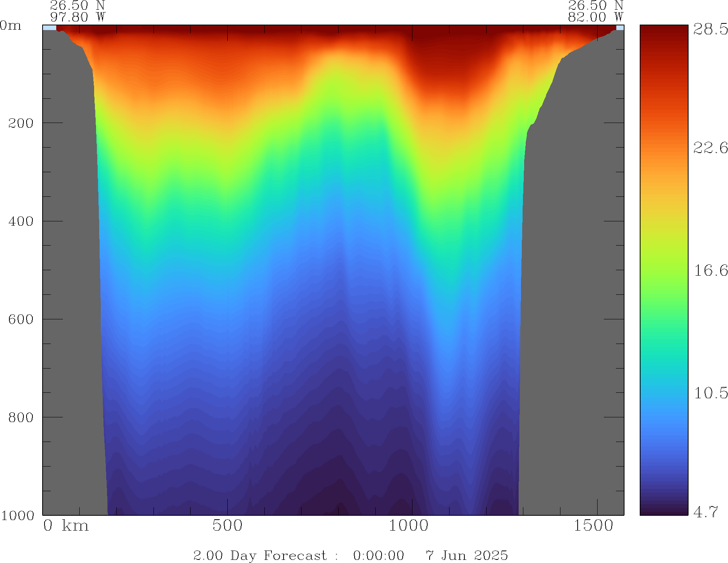The width and height of the screenshot is (728, 563).
Task: Click the 4.7 colorbar minimum label
Action: pyautogui.click(x=705, y=512)
